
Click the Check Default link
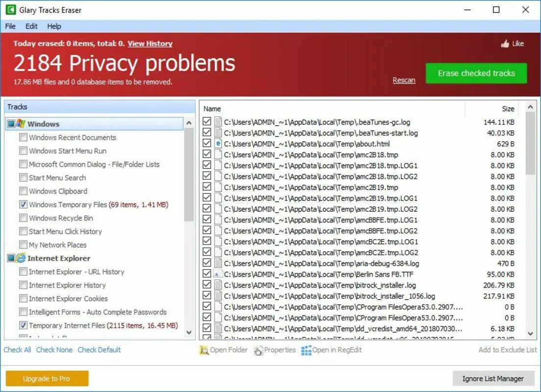pyautogui.click(x=99, y=350)
